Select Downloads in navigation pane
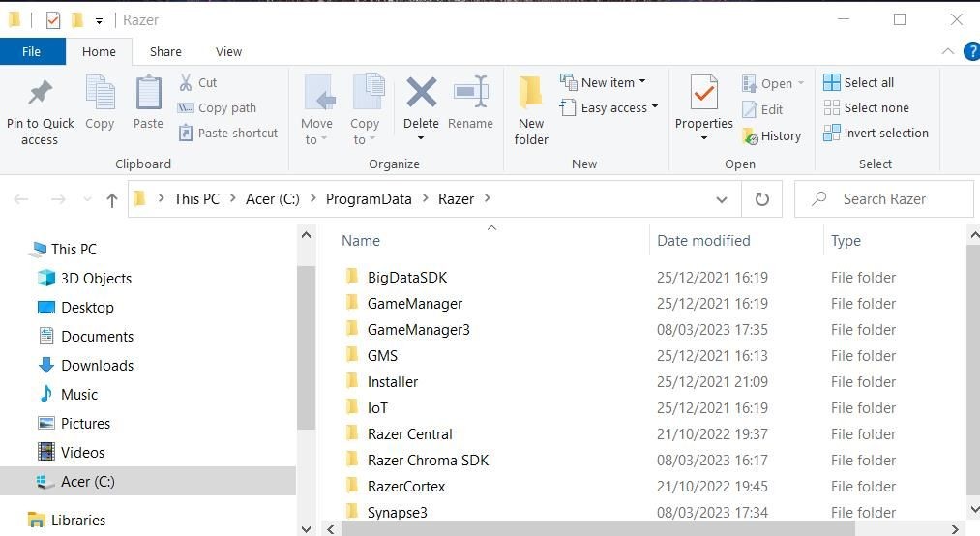The width and height of the screenshot is (980, 536). click(x=97, y=366)
